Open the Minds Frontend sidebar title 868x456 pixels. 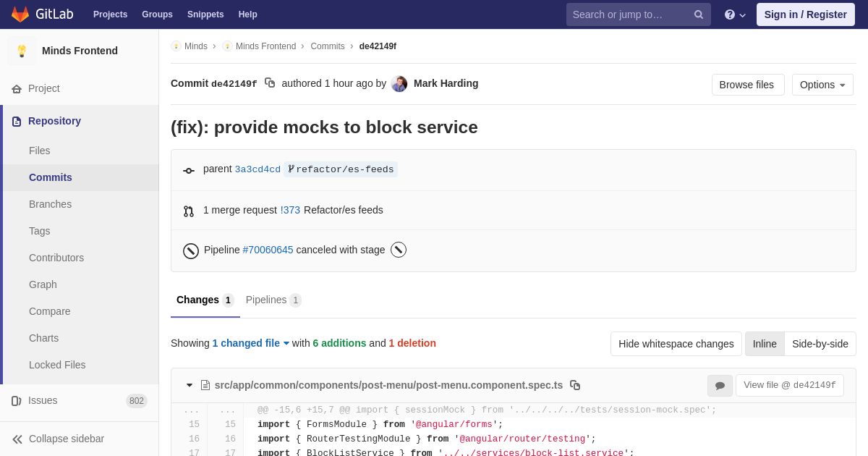80,51
